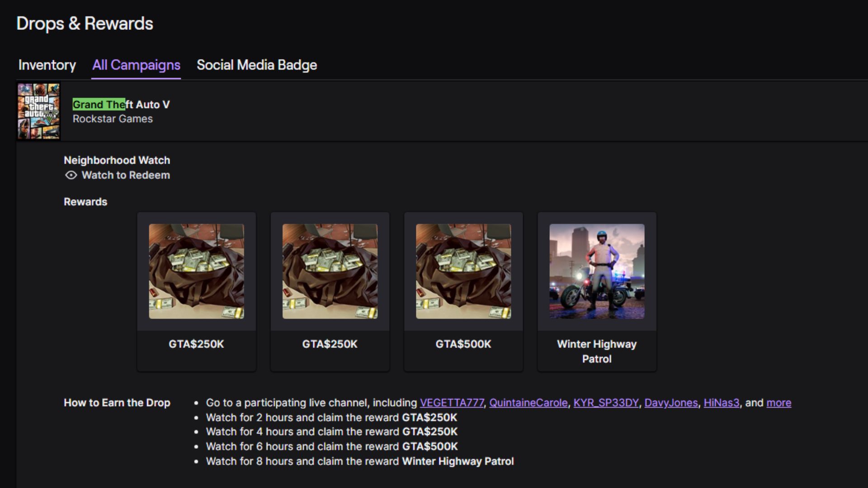Image resolution: width=868 pixels, height=488 pixels.
Task: Open the Grand Theft Auto V title
Action: 121,104
